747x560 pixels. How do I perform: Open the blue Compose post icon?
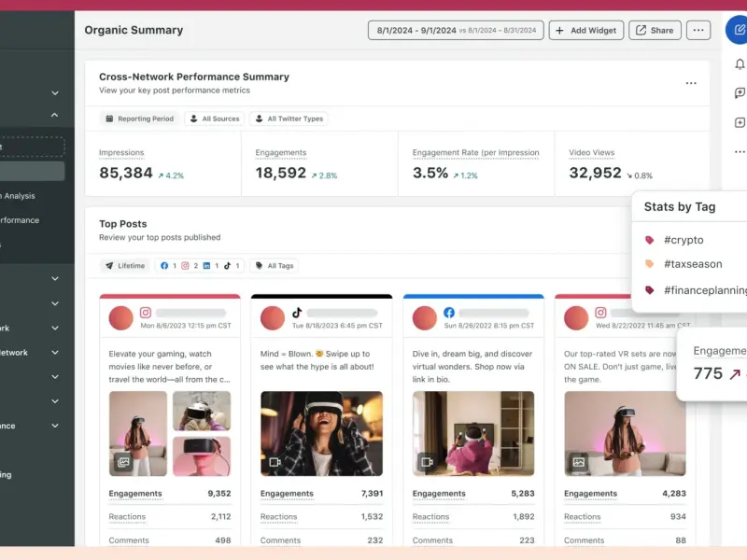(x=738, y=30)
